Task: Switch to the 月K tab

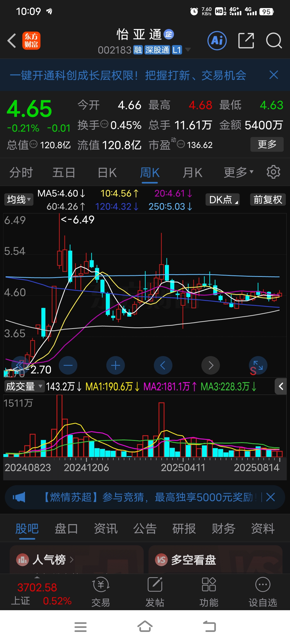Action: (193, 172)
